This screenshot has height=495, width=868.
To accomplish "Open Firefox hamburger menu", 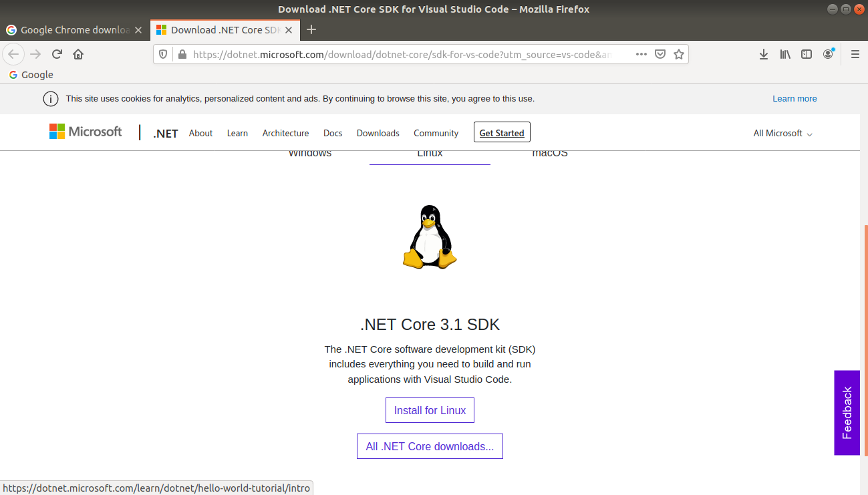I will pos(855,54).
